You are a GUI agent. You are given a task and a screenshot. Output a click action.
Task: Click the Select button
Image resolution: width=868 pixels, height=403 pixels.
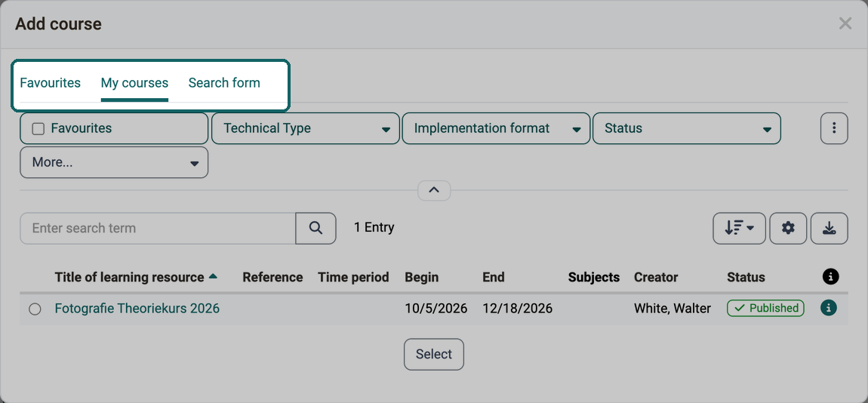434,354
